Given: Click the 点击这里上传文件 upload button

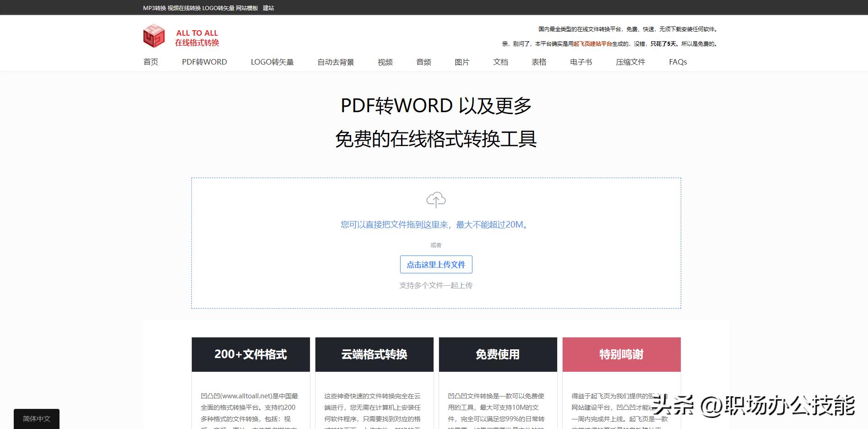Looking at the screenshot, I should (x=435, y=264).
